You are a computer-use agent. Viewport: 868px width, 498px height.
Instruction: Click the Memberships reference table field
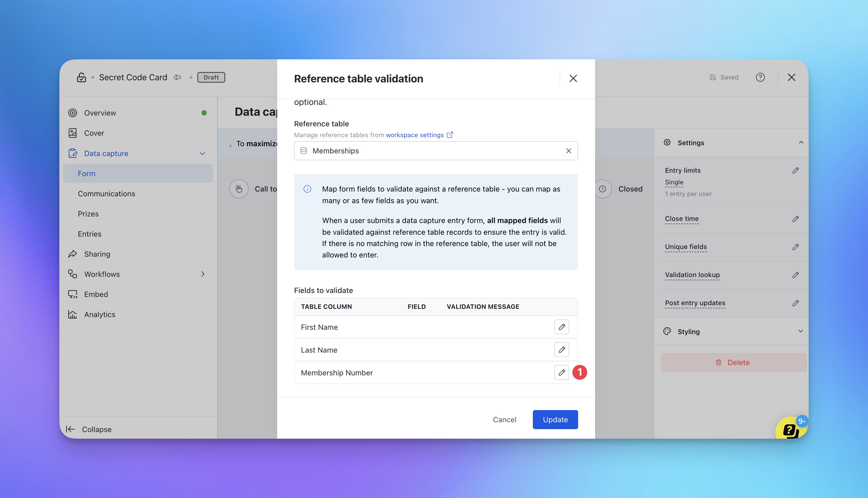(x=427, y=151)
